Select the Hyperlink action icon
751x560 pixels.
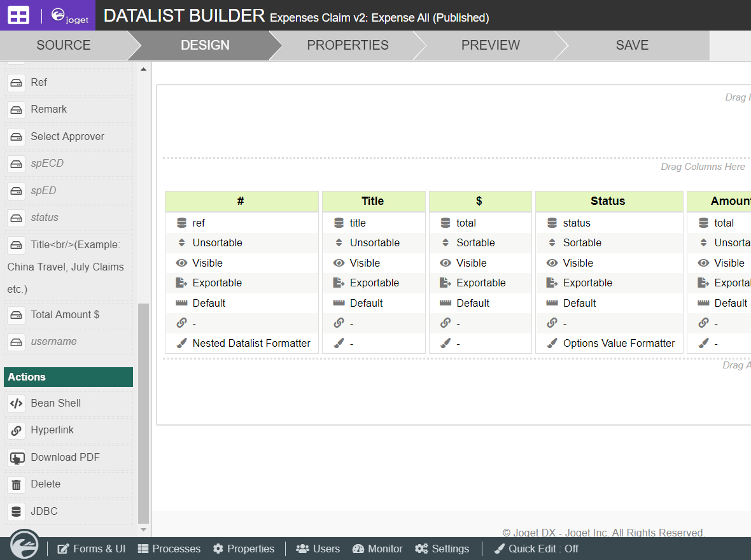tap(17, 430)
